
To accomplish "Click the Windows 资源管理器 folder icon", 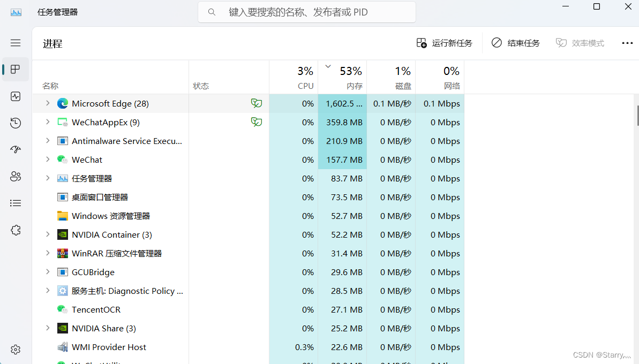I will (62, 216).
